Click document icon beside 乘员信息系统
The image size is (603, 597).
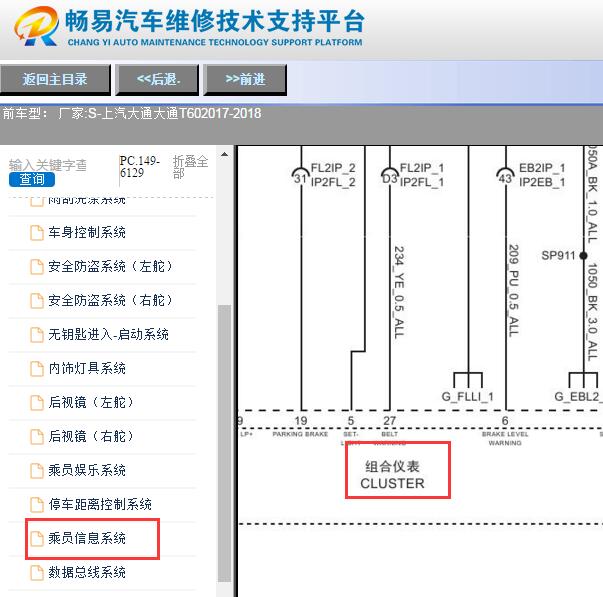tap(37, 539)
